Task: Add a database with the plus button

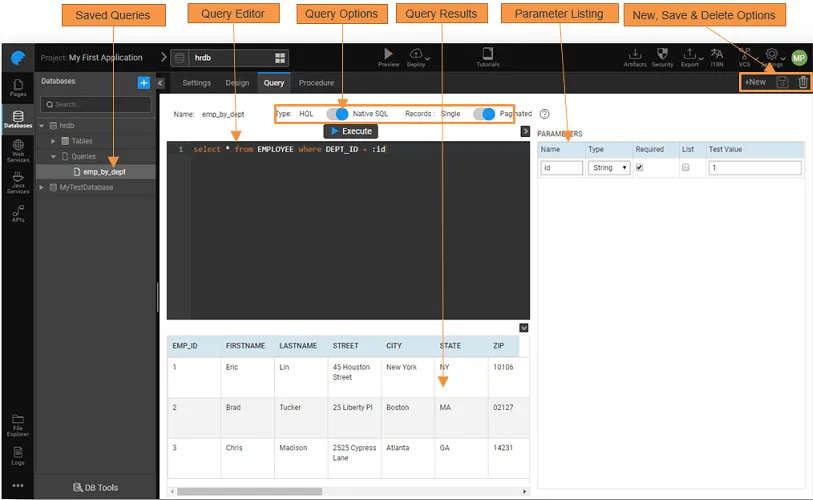Action: pos(144,82)
